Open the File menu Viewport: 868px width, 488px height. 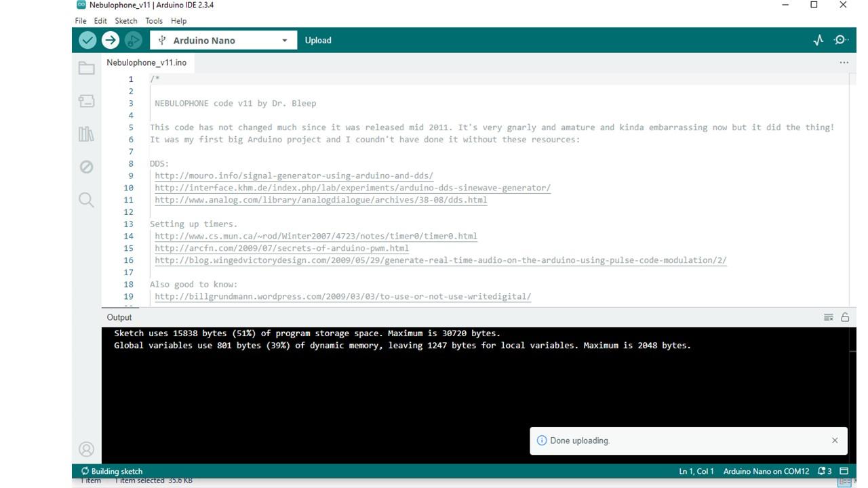click(81, 21)
